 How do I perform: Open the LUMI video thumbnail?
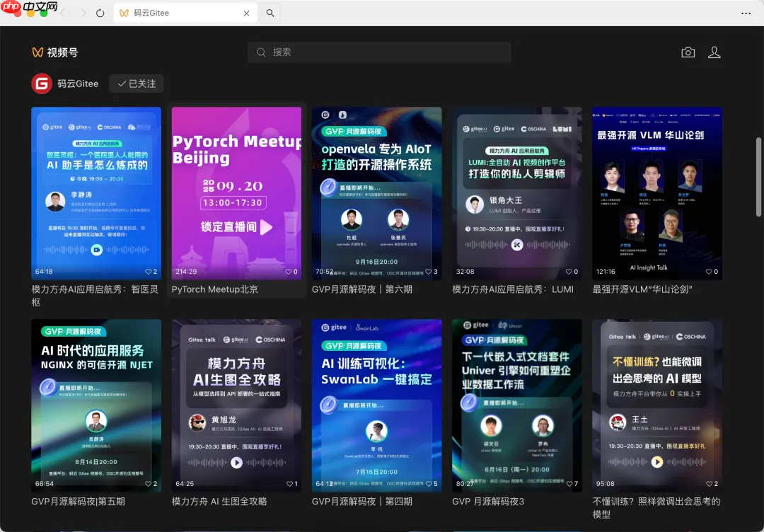517,193
